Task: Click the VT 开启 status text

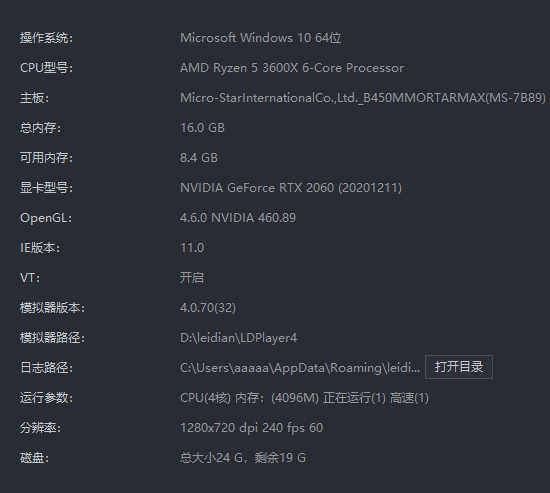Action: 192,278
